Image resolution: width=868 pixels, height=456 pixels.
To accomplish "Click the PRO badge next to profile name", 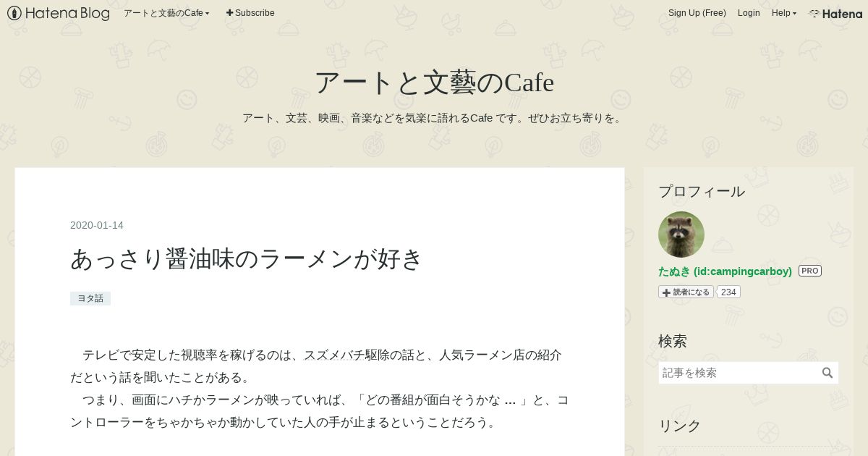I will point(810,271).
